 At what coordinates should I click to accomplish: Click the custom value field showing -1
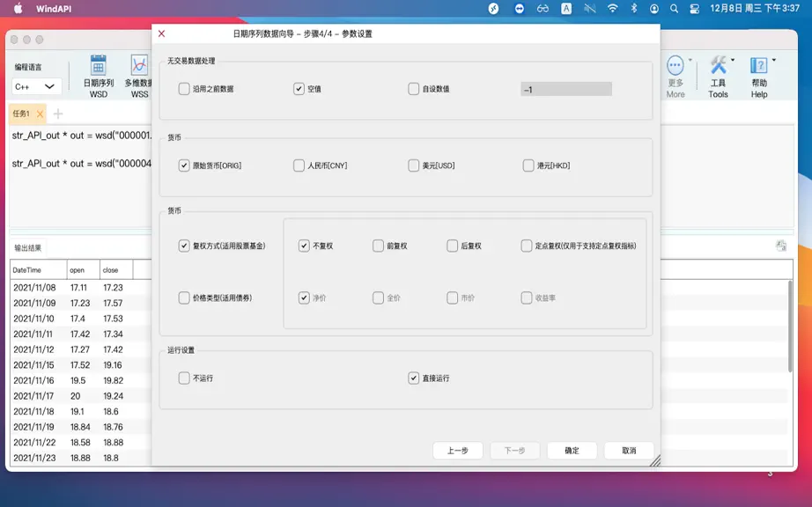pyautogui.click(x=566, y=89)
